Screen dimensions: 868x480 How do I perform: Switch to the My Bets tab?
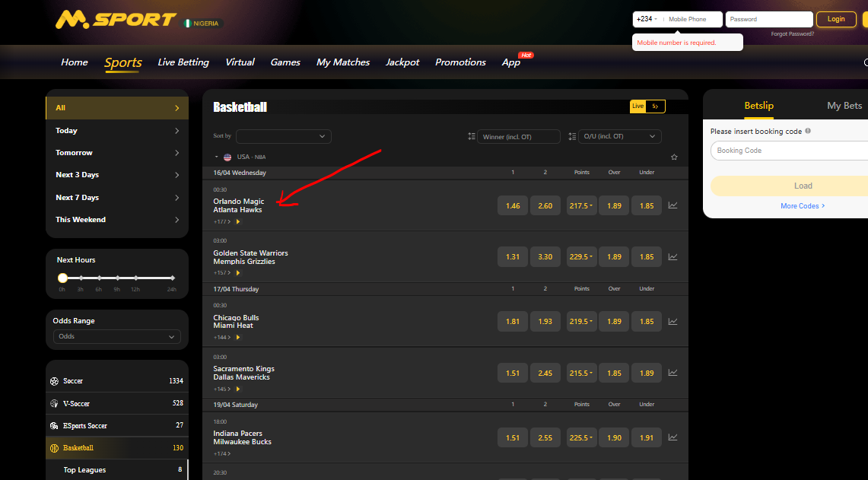pos(844,106)
